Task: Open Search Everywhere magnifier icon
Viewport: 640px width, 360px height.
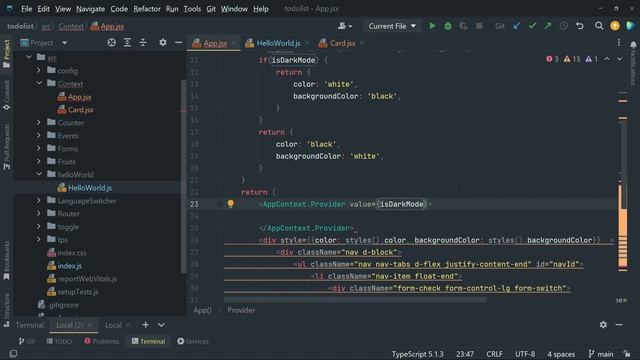Action: 599,26
